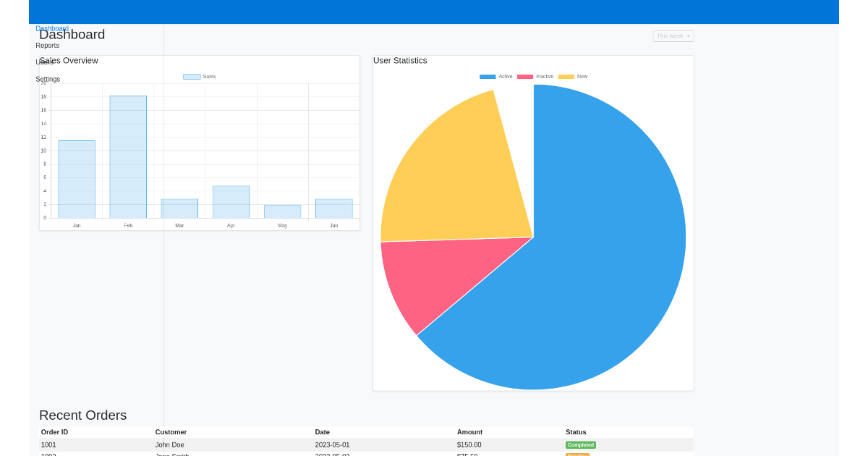Open the "This week" dropdown
Viewport: 868px width, 456px height.
[671, 36]
